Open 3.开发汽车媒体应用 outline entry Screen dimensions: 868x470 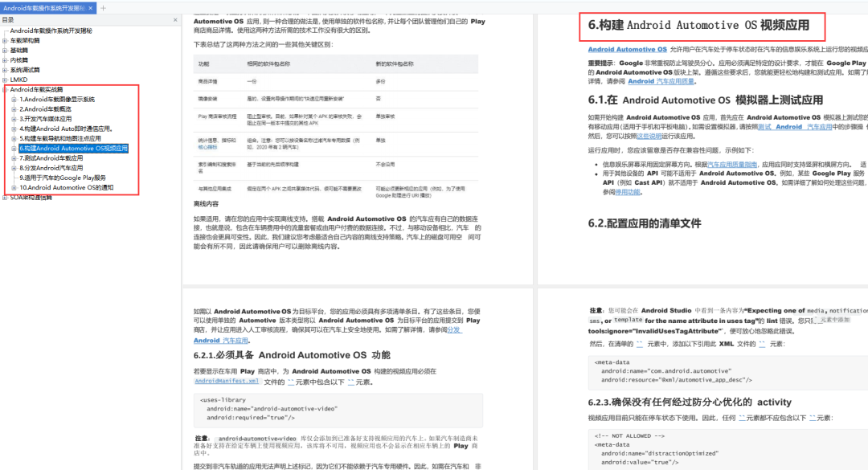tap(45, 119)
